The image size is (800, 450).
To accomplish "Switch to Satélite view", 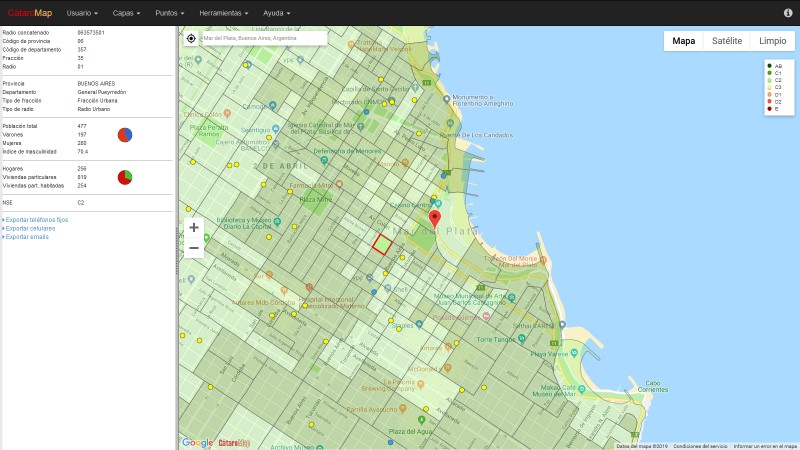I will click(x=727, y=41).
